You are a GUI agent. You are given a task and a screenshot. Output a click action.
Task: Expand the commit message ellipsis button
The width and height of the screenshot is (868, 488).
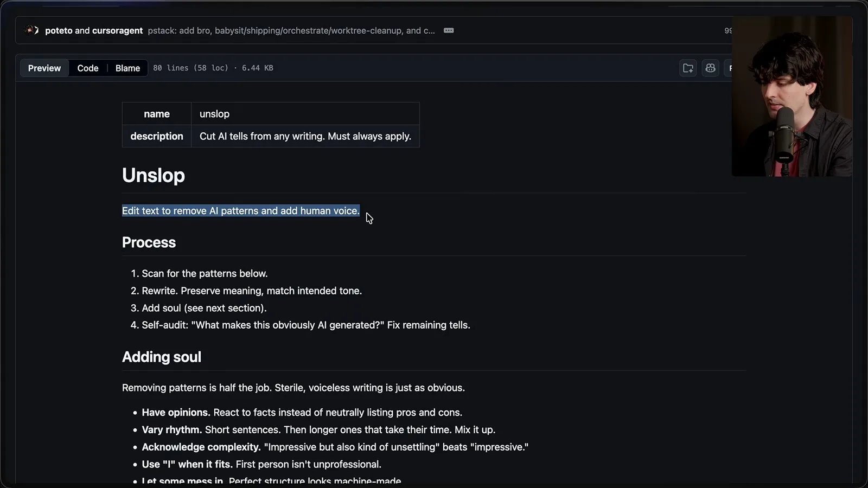tap(449, 30)
